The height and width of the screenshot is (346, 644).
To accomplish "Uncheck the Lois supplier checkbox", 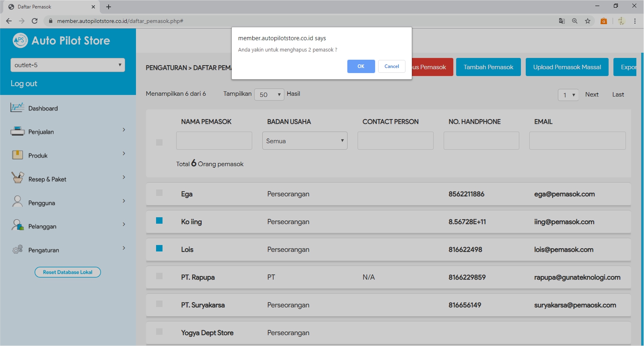I will [159, 248].
